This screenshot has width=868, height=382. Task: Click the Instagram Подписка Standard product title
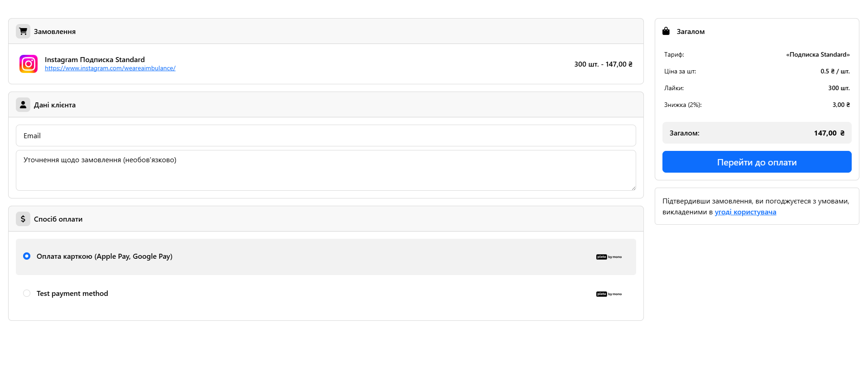click(x=95, y=59)
